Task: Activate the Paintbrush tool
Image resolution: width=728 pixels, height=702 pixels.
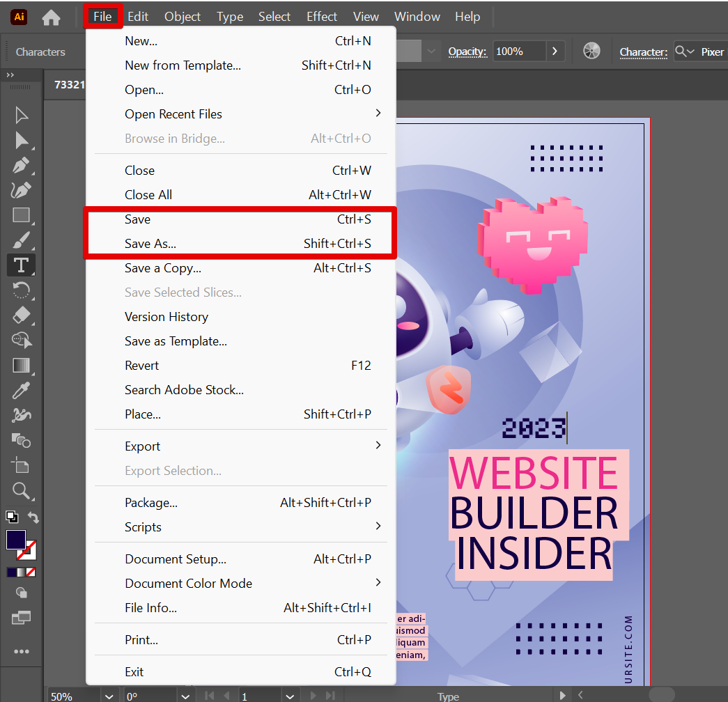Action: pos(21,240)
